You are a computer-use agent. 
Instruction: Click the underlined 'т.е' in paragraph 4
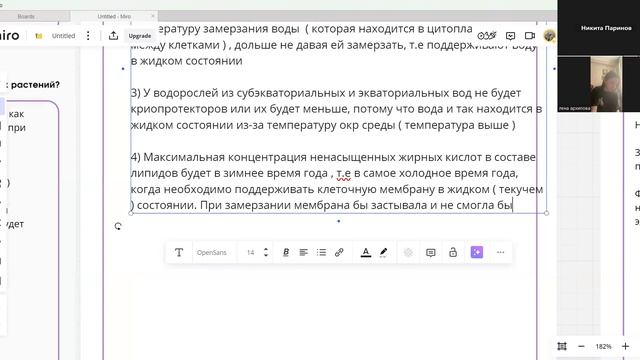point(344,173)
